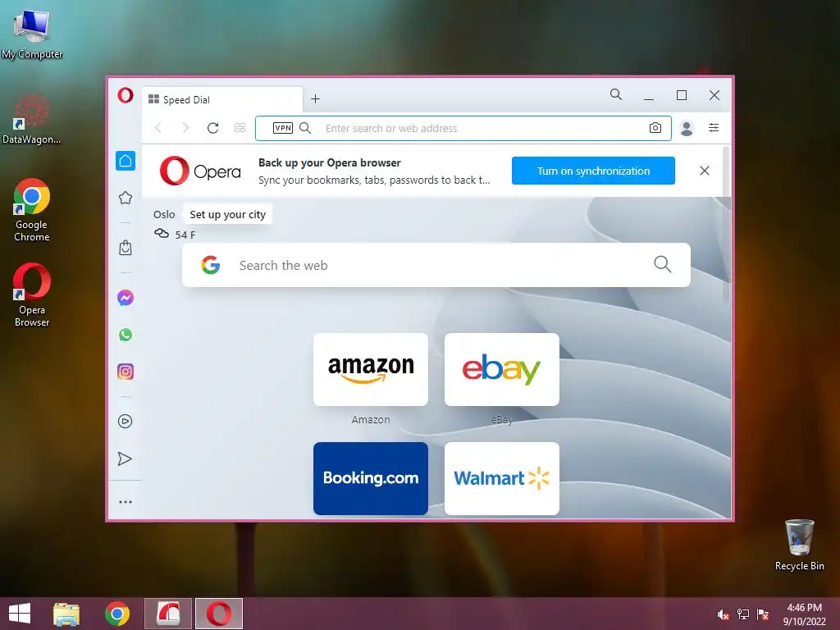Open WhatsApp in the sidebar
Viewport: 840px width, 630px height.
click(126, 335)
